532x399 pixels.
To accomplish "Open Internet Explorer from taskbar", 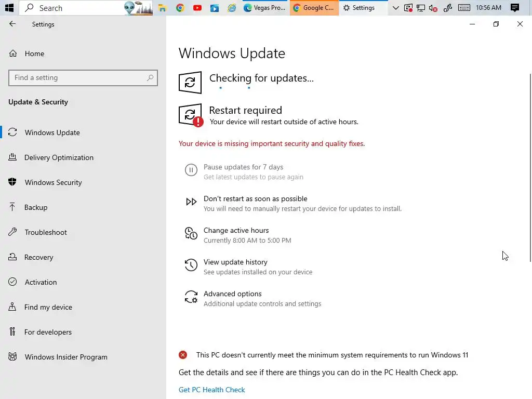I will (232, 8).
